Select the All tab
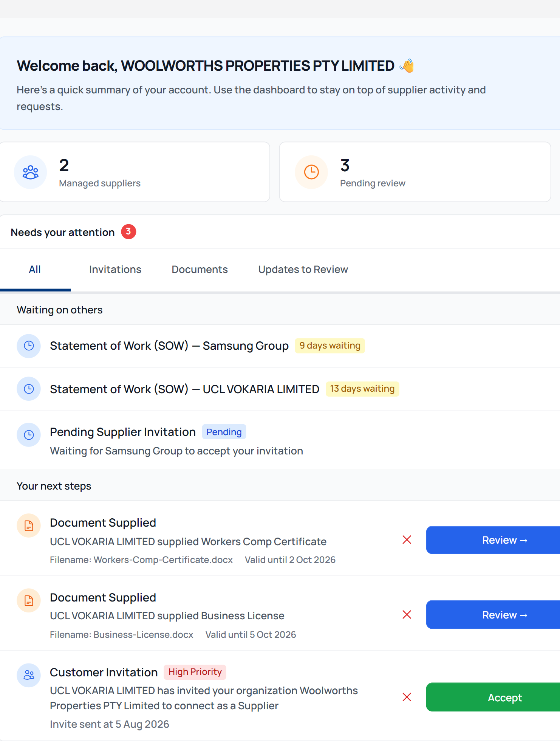The width and height of the screenshot is (560, 741). click(35, 270)
